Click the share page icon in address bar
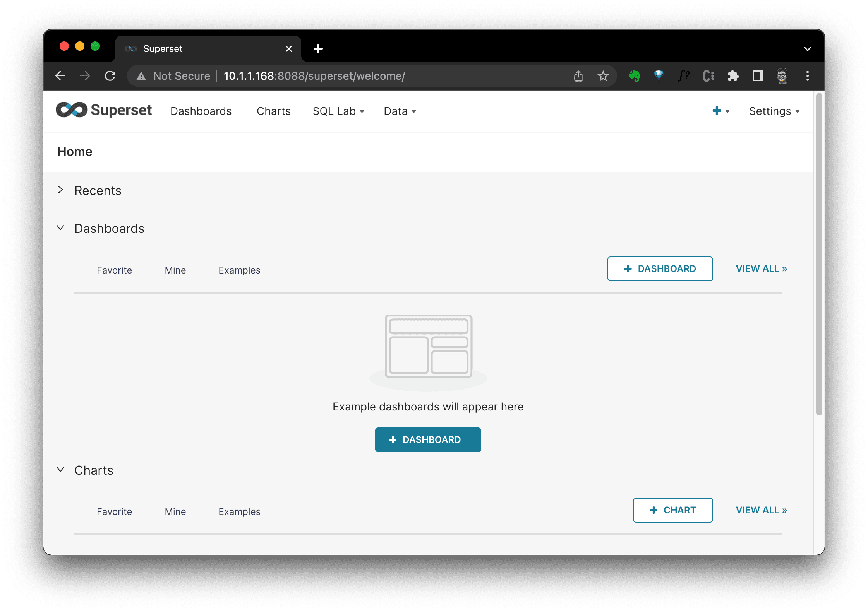868x612 pixels. (578, 76)
